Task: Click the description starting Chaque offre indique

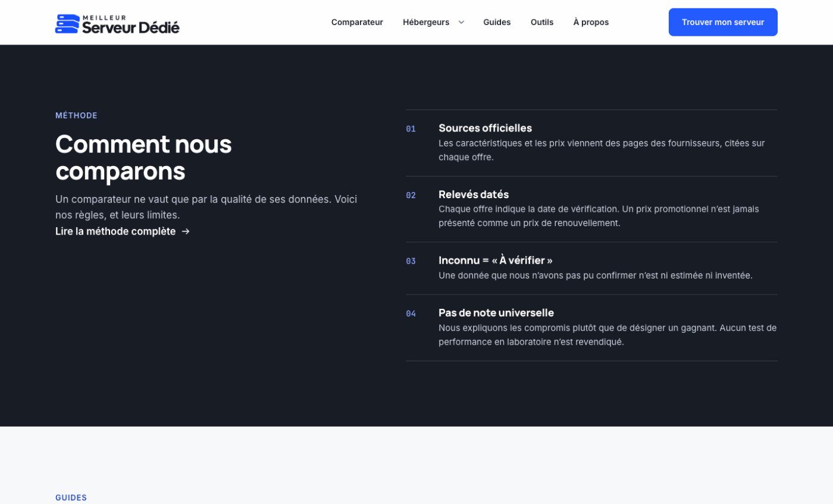Action: coord(599,216)
